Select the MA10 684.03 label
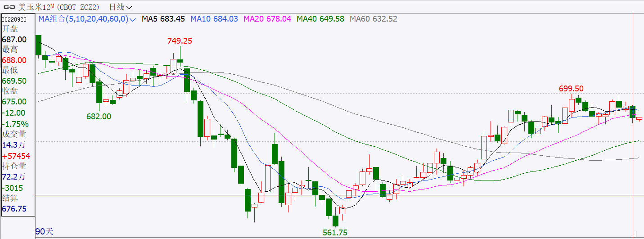 coord(214,19)
